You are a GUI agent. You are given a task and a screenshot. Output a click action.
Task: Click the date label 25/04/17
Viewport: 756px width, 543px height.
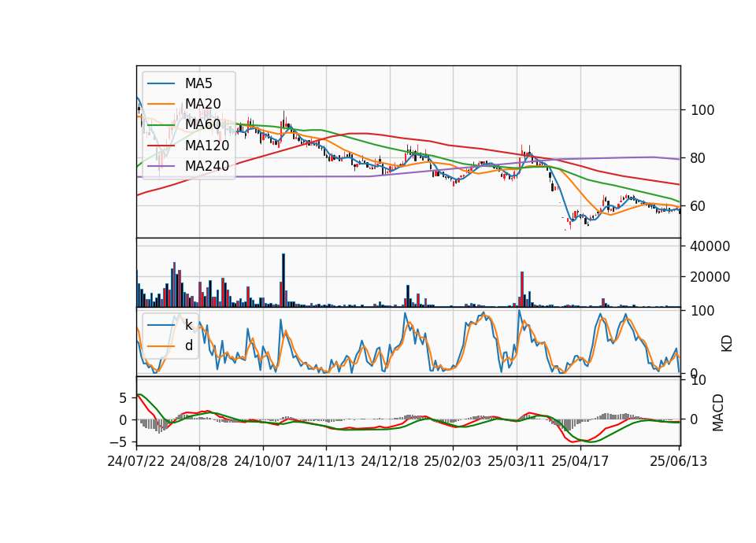tap(580, 461)
